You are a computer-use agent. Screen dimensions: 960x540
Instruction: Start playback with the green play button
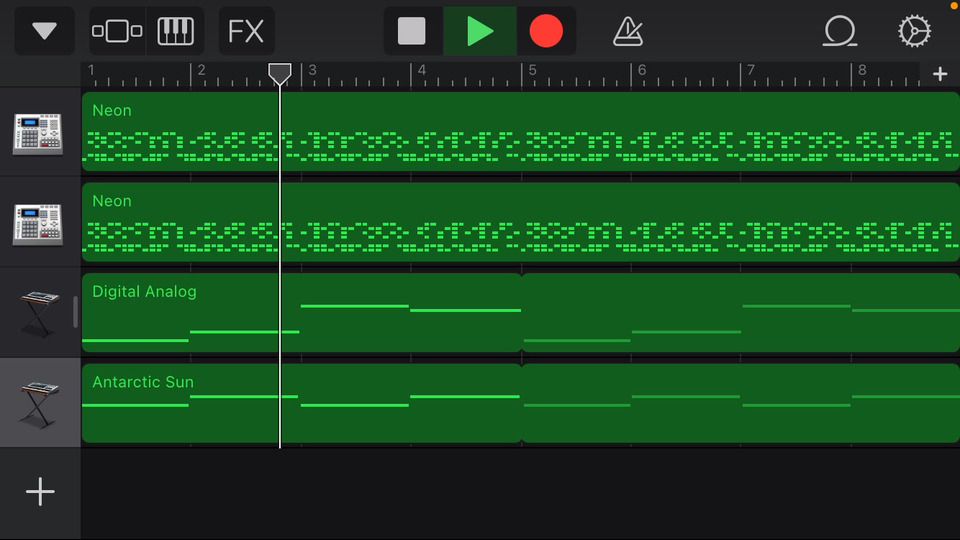point(479,31)
